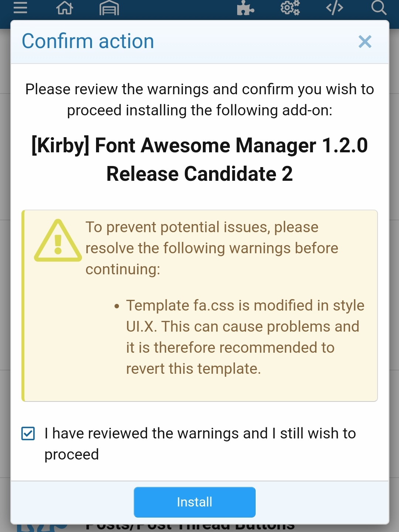Screen dimensions: 399x532
Task: Go to the admin home icon
Action: (x=65, y=8)
